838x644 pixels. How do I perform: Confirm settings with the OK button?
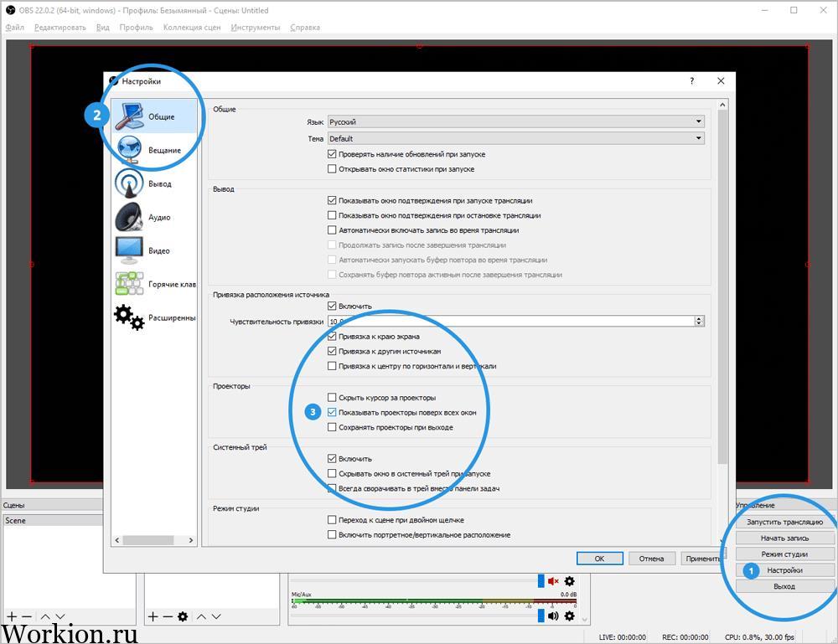tap(600, 559)
